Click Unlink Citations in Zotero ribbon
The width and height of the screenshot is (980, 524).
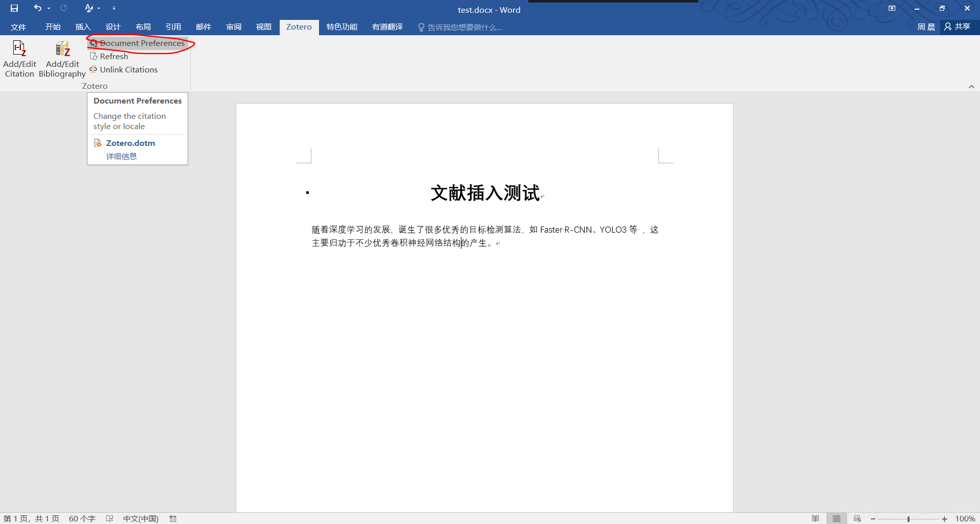pos(124,70)
